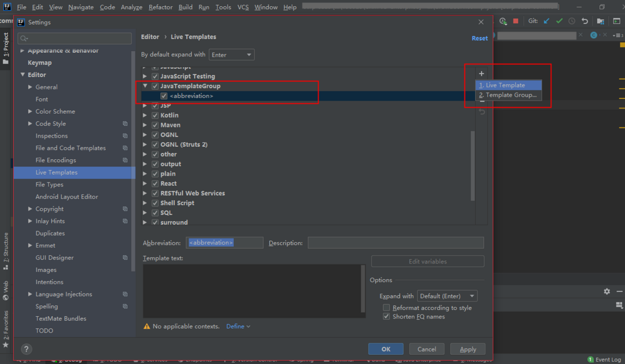Viewport: 625px width, 364px height.
Task: Expand the RESTful Web Services group
Action: click(x=145, y=193)
